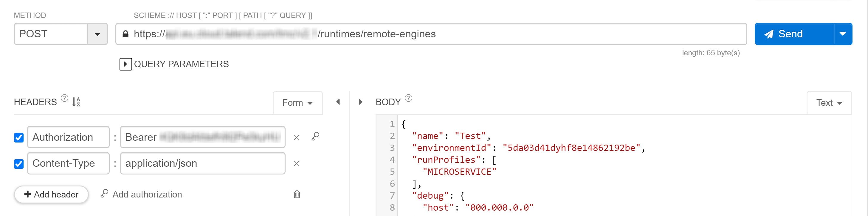The height and width of the screenshot is (216, 868).
Task: Click the key icon beside Bearer token
Action: tap(315, 137)
